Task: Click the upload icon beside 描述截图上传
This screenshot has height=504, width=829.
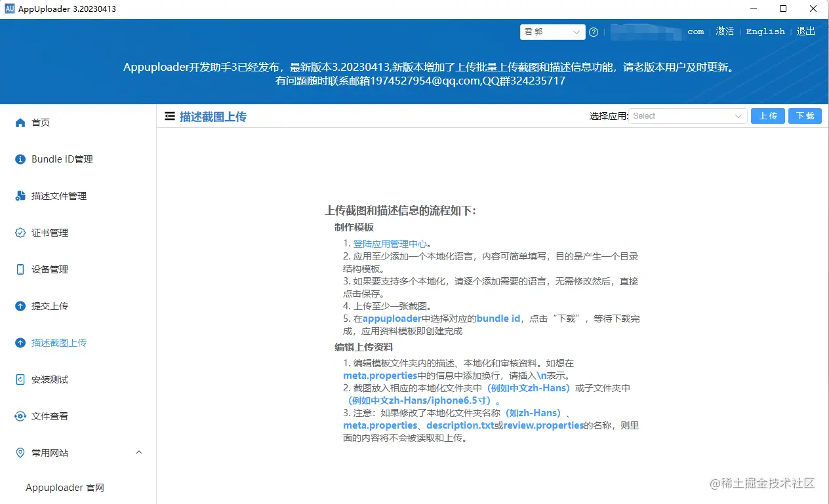Action: (x=20, y=343)
